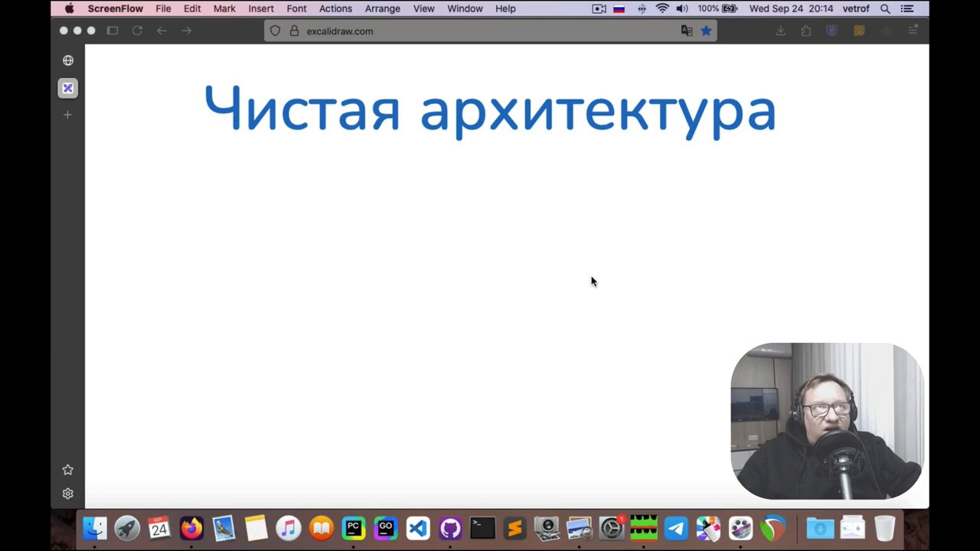Open Telegram from the Dock
980x551 pixels.
pos(676,528)
